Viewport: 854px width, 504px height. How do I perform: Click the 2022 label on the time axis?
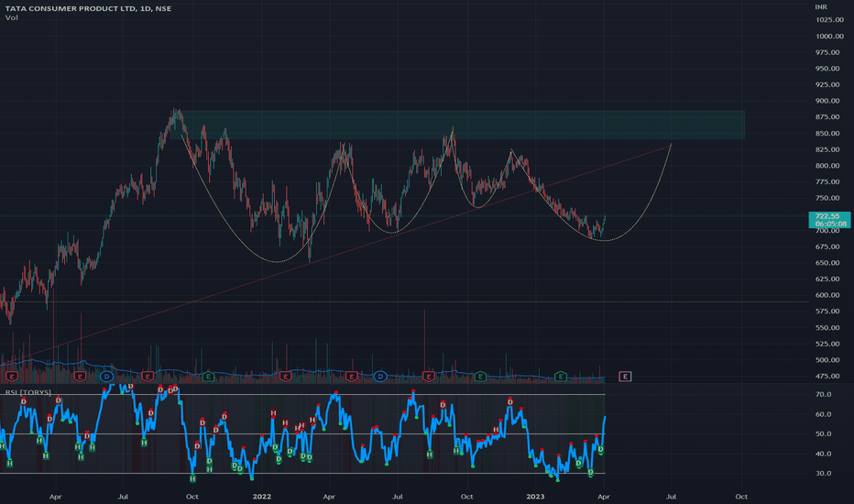[x=262, y=497]
